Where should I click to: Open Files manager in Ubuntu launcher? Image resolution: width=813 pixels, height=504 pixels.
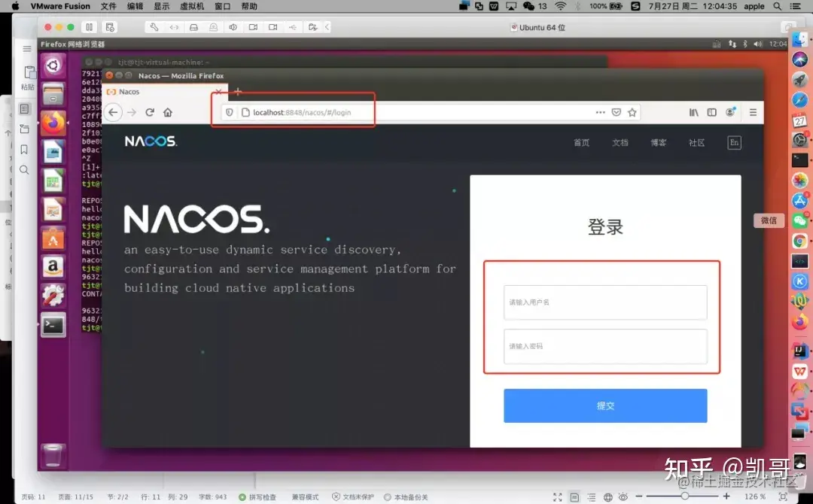53,94
